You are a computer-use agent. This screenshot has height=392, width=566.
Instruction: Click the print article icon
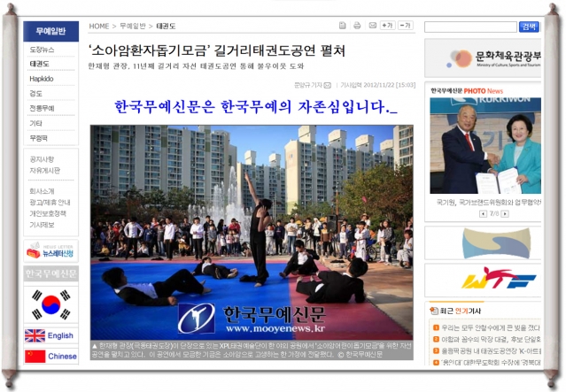(357, 26)
